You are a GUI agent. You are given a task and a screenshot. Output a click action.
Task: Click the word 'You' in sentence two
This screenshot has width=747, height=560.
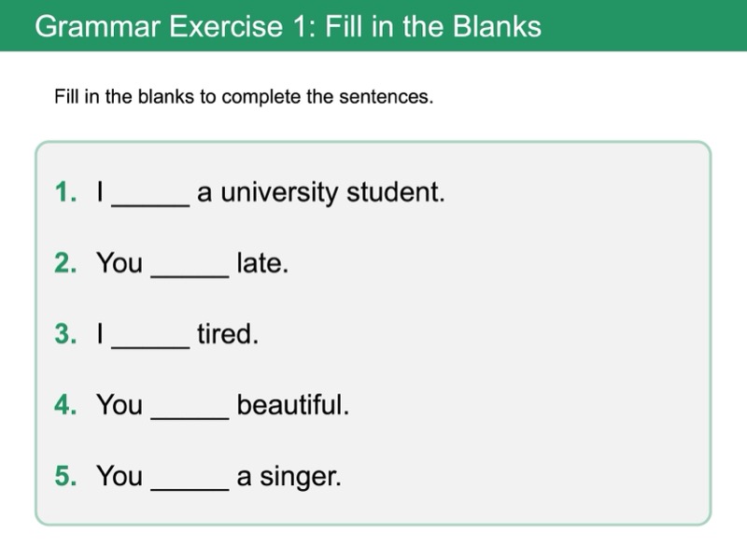[120, 264]
